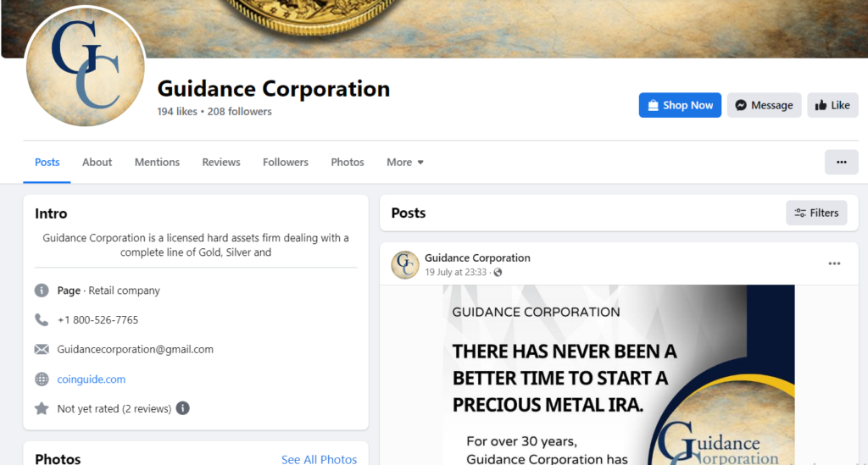868x465 pixels.
Task: Send a message via Message button
Action: coord(764,105)
